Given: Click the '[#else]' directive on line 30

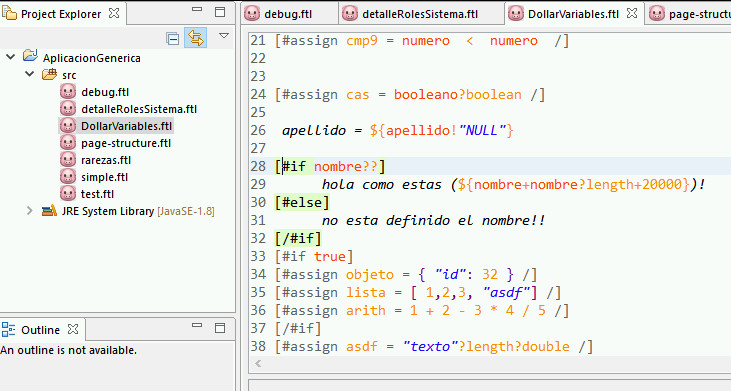Looking at the screenshot, I should [302, 203].
